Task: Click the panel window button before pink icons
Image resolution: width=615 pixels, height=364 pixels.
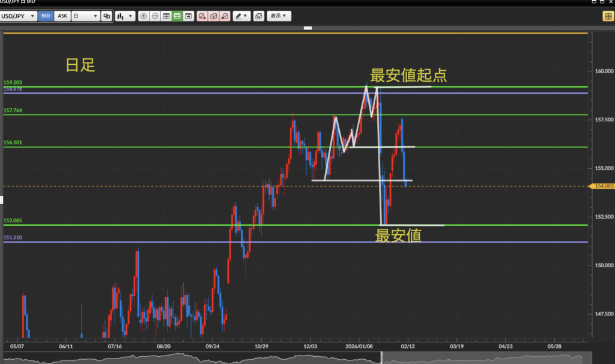Action: [x=189, y=16]
